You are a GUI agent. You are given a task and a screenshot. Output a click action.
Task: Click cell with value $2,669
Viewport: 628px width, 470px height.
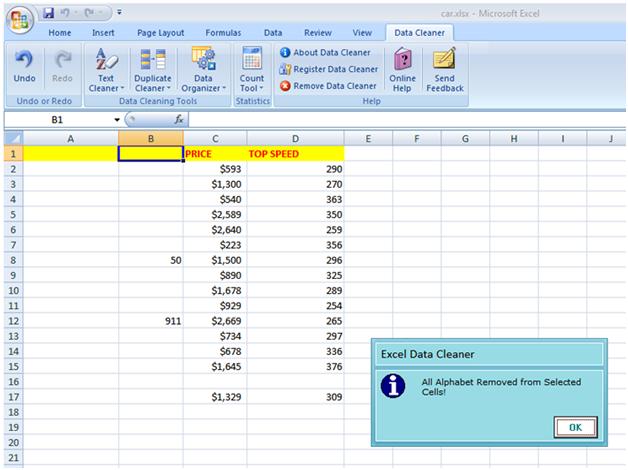(215, 321)
